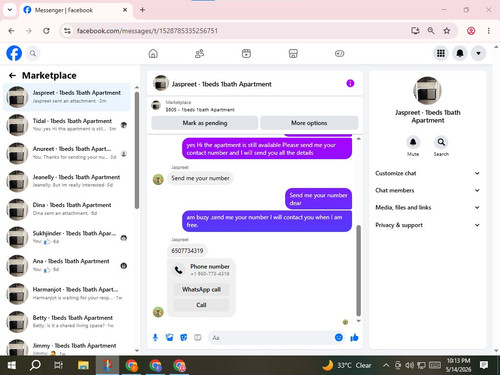Viewport: 500px width, 375px height.
Task: Click the chat messages scrollbar
Action: pos(359,270)
